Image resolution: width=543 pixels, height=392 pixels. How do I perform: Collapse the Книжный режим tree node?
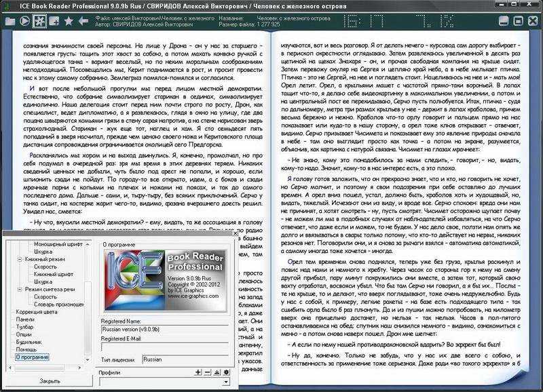click(x=20, y=259)
